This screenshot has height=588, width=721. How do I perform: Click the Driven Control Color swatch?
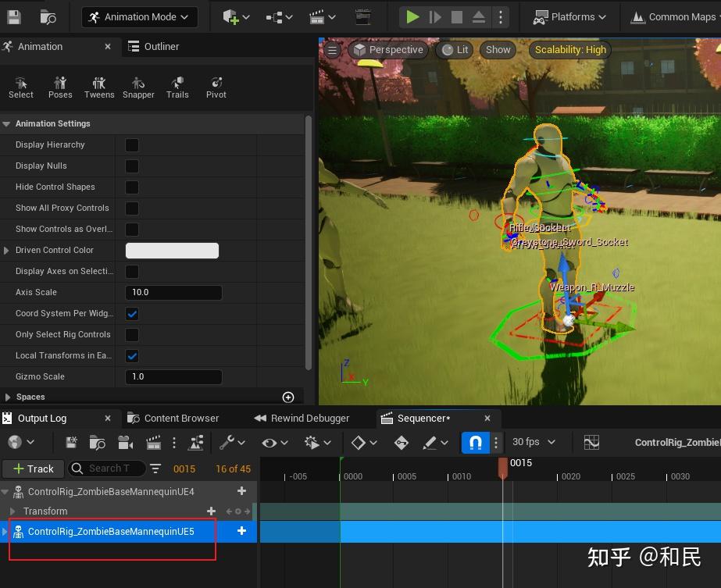pos(172,251)
